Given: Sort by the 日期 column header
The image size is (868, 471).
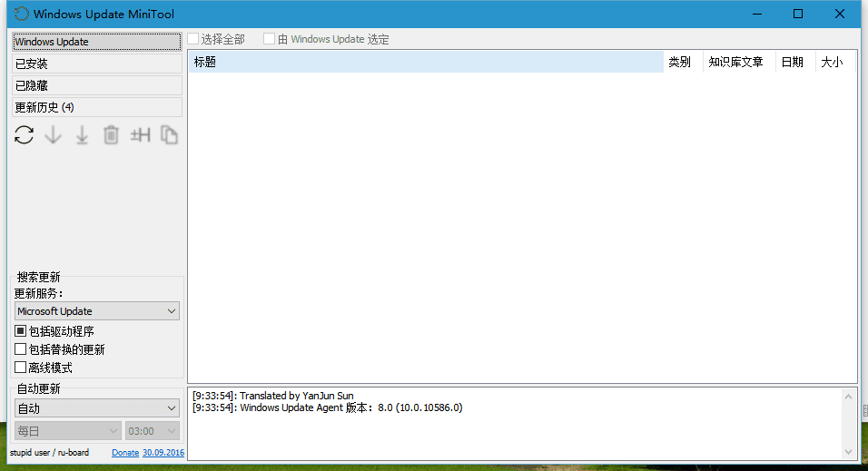Looking at the screenshot, I should [795, 62].
